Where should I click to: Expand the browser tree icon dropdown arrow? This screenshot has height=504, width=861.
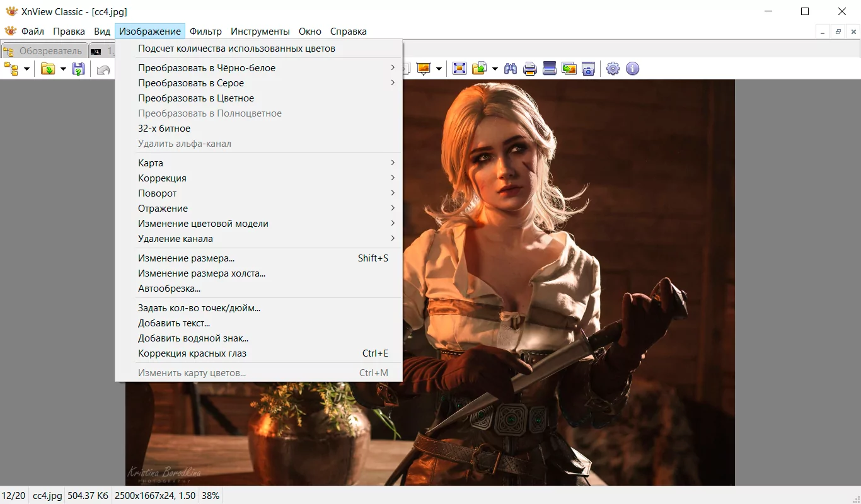[26, 69]
